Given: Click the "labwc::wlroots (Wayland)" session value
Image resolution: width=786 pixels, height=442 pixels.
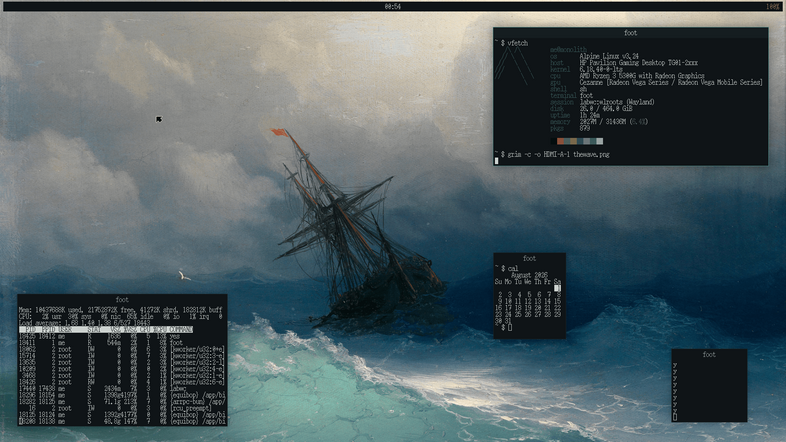Looking at the screenshot, I should pos(617,102).
